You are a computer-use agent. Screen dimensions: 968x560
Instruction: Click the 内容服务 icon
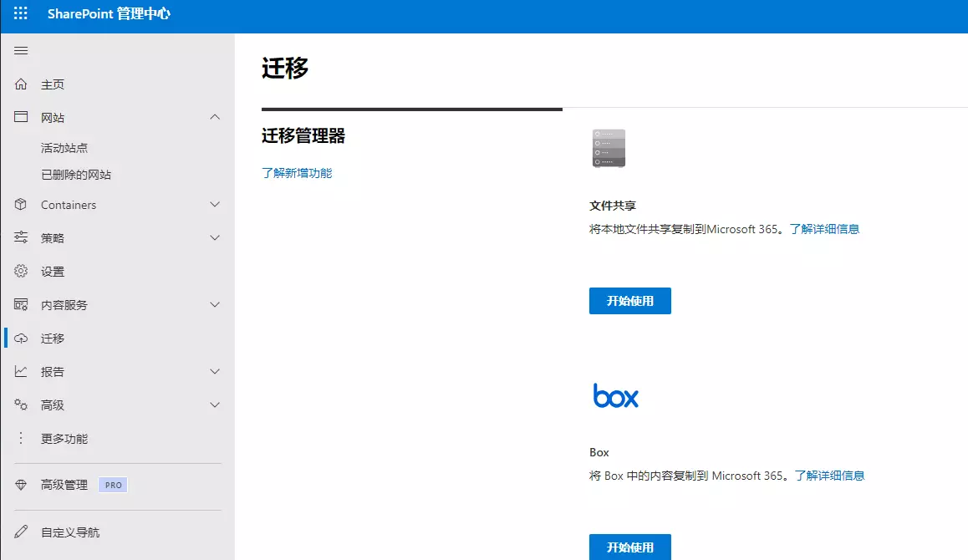21,304
